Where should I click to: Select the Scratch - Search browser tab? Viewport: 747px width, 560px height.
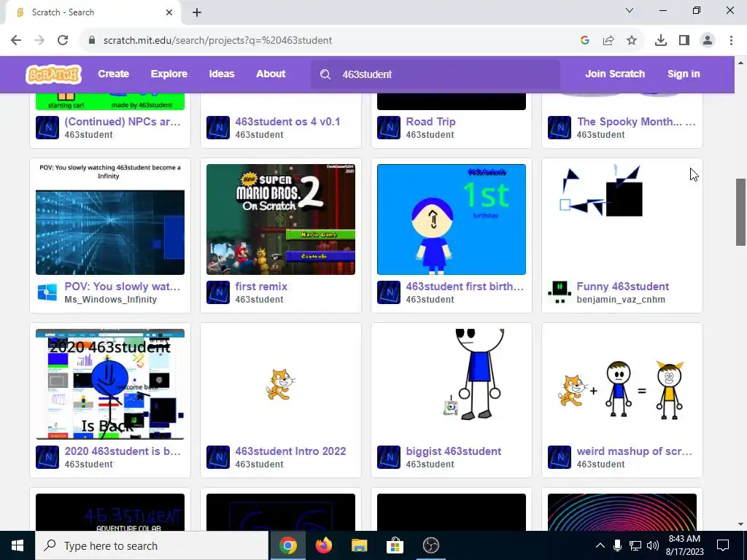tap(93, 12)
